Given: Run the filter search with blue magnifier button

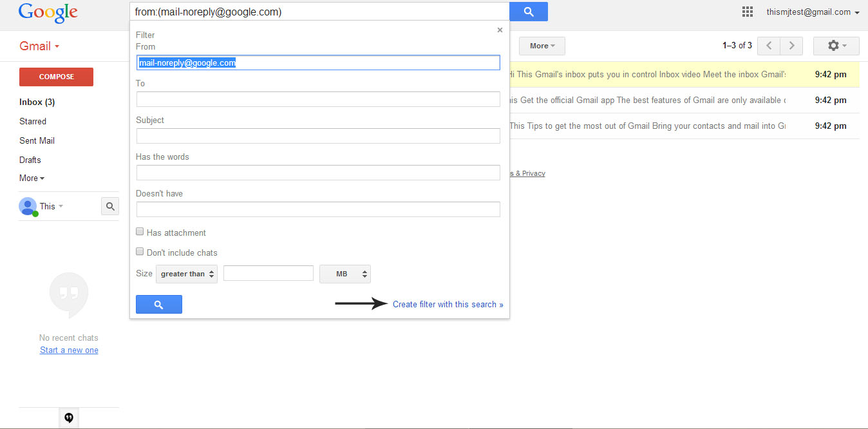Looking at the screenshot, I should 159,305.
